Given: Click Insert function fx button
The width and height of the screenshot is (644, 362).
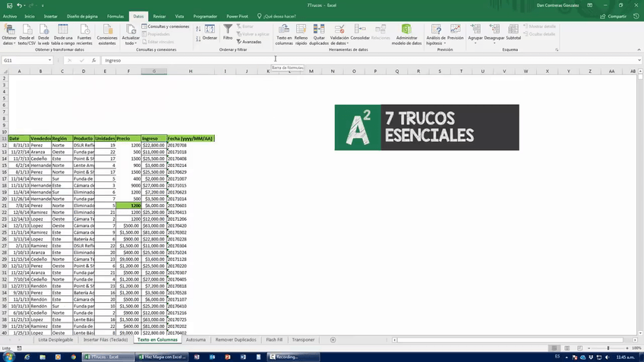Looking at the screenshot, I should click(x=93, y=61).
